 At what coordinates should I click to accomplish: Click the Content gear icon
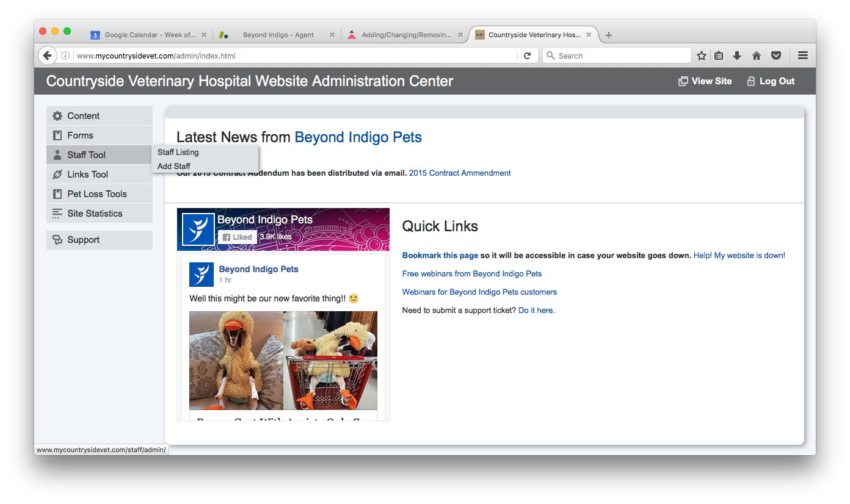[x=57, y=116]
